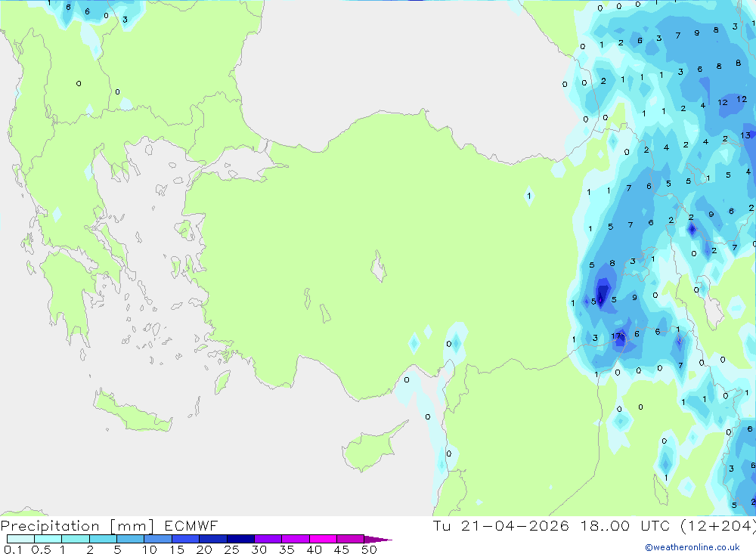
Task: Click the legend label '30'
Action: coord(259,549)
